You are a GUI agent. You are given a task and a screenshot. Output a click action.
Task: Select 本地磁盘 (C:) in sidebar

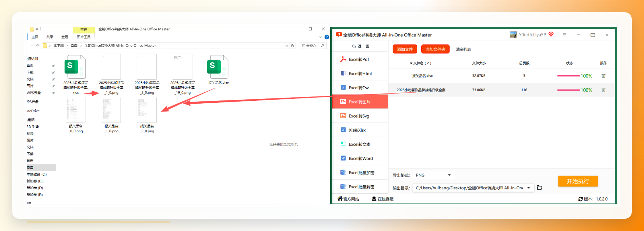tap(37, 174)
